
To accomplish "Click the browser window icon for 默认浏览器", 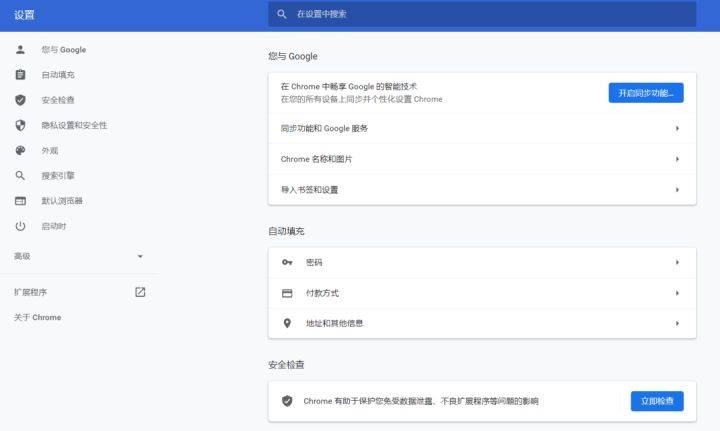I will [20, 201].
